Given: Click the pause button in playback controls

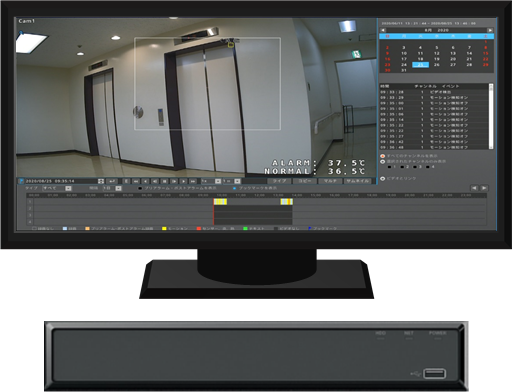Looking at the screenshot, I should coord(164,181).
